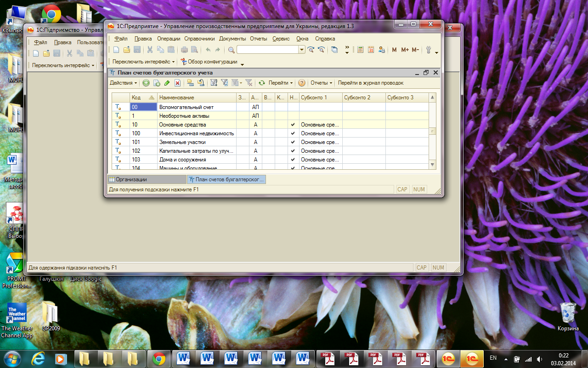Screen dimensions: 588x368
Task: Click the Print printer icon
Action: [184, 50]
